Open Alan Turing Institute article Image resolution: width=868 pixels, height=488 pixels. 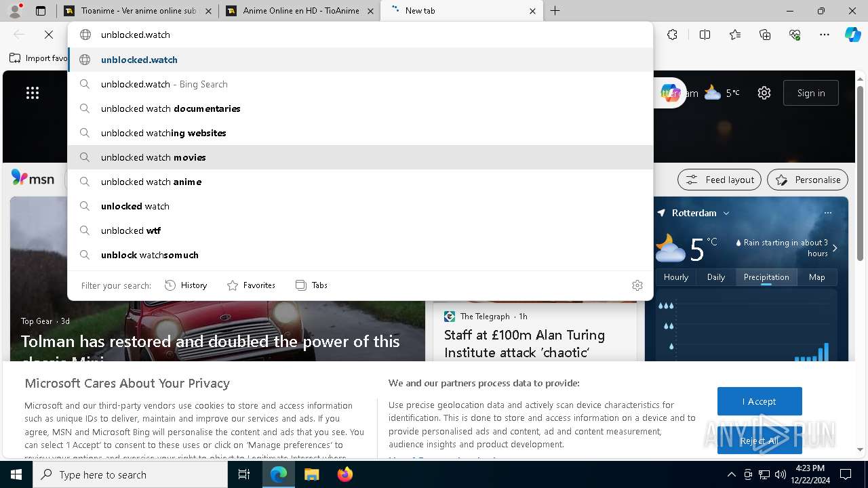(x=524, y=344)
